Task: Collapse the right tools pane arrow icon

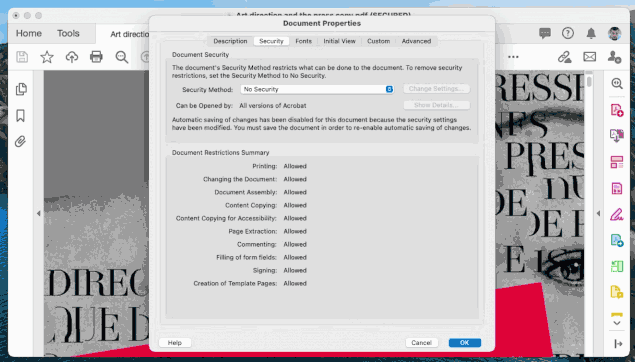Action: pyautogui.click(x=618, y=344)
